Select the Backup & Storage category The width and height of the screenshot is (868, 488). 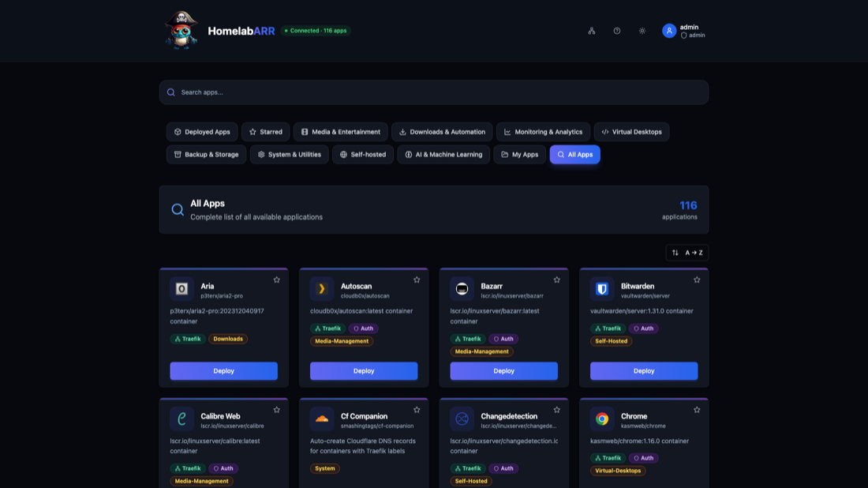(206, 155)
